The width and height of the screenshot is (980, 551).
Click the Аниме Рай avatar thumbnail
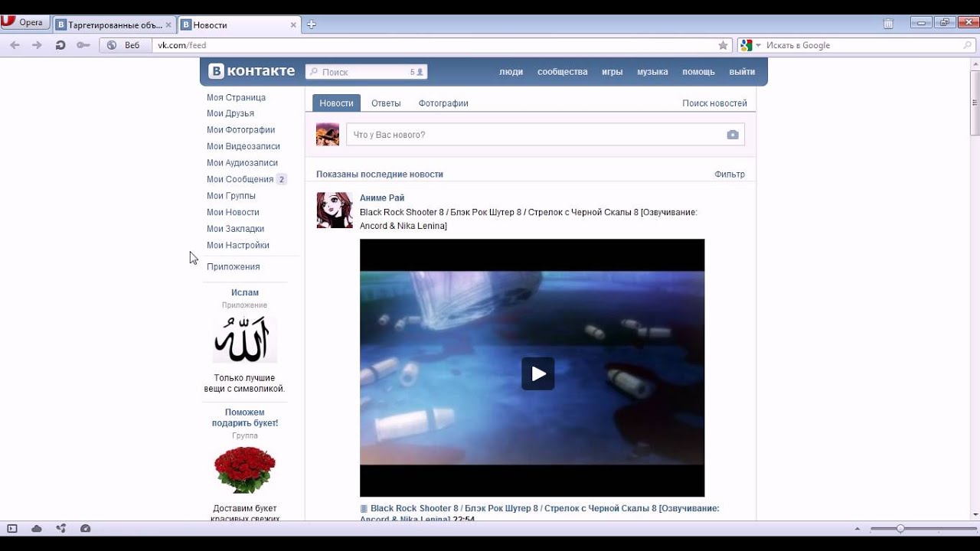[335, 210]
